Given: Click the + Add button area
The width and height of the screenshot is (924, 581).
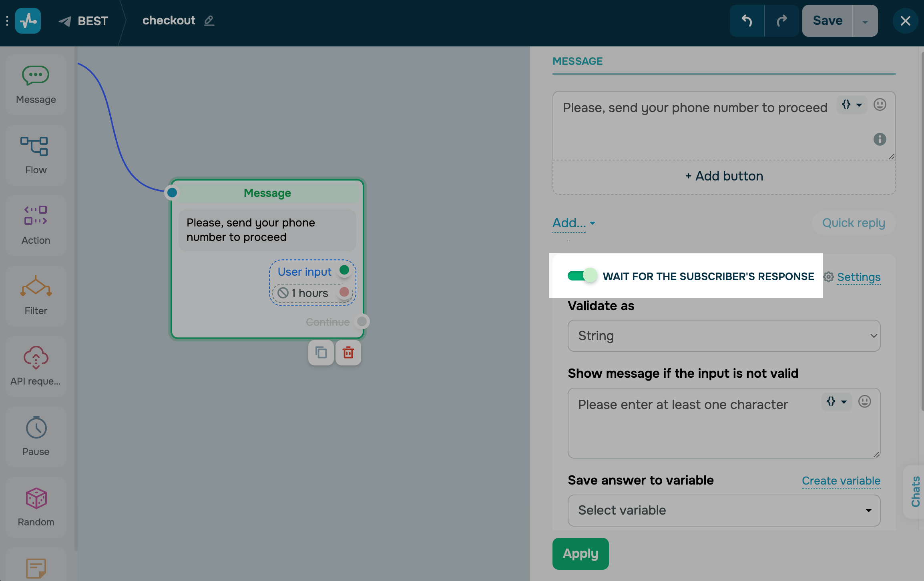Looking at the screenshot, I should point(724,176).
